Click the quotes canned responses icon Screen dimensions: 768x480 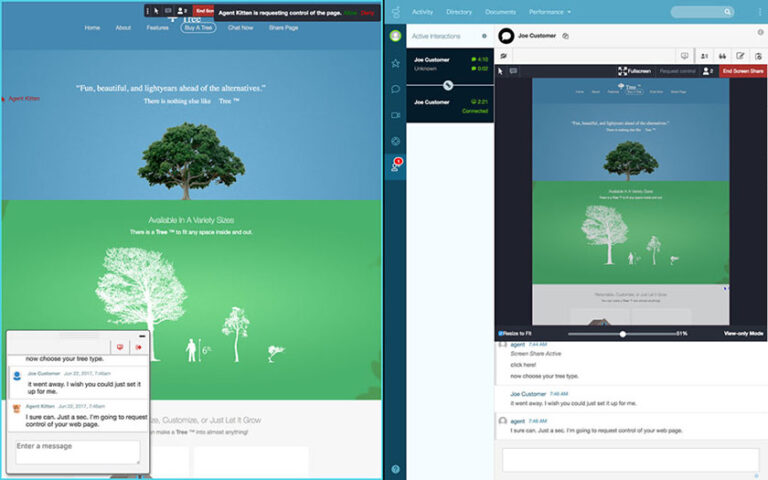click(721, 56)
